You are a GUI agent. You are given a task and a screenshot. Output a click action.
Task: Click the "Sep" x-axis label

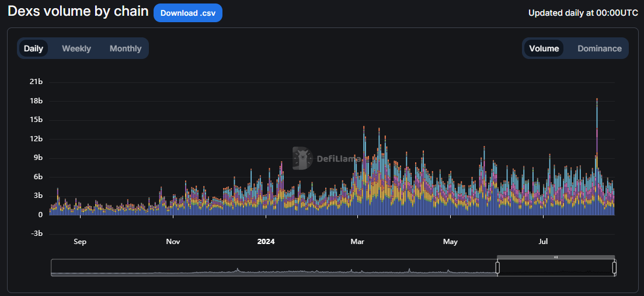[x=79, y=241]
